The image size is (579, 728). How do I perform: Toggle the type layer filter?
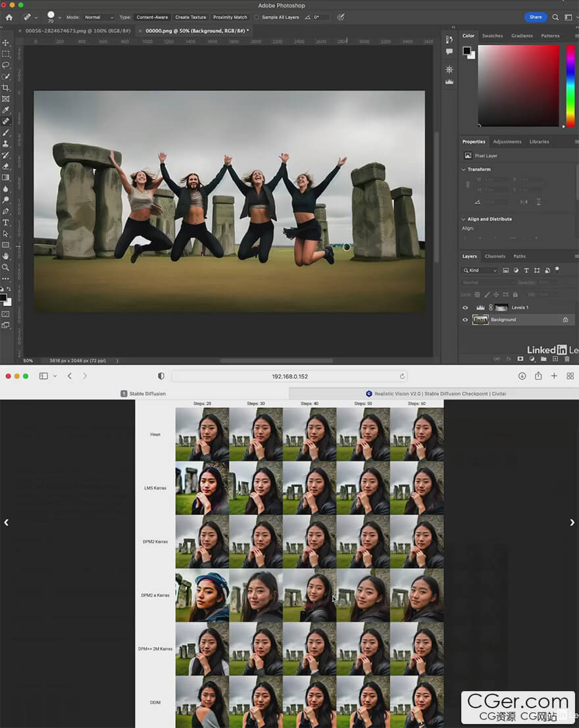click(x=526, y=270)
